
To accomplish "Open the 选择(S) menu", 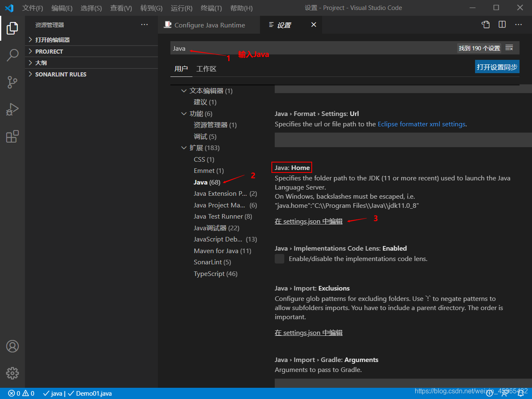I will tap(91, 8).
